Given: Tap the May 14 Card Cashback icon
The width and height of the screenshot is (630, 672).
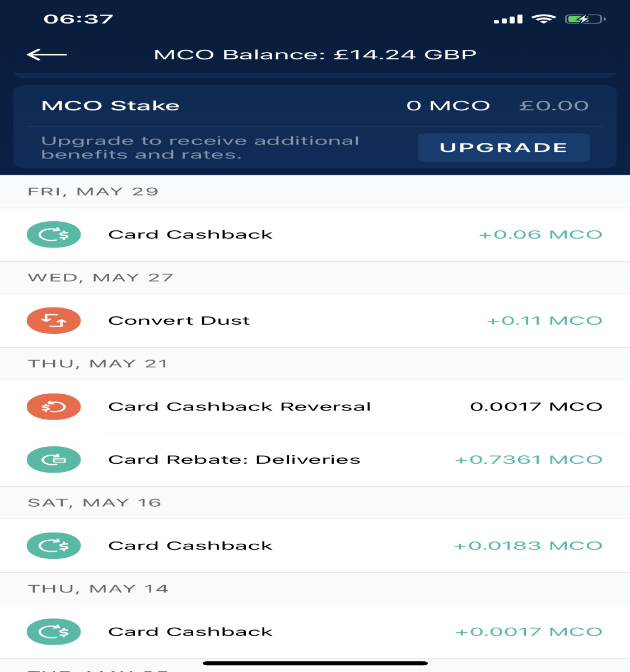Looking at the screenshot, I should (54, 632).
